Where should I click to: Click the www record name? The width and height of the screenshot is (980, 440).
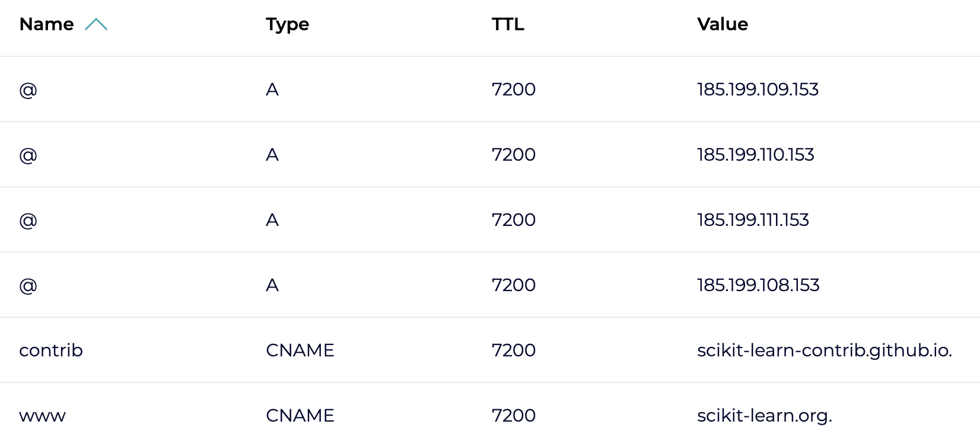(43, 416)
